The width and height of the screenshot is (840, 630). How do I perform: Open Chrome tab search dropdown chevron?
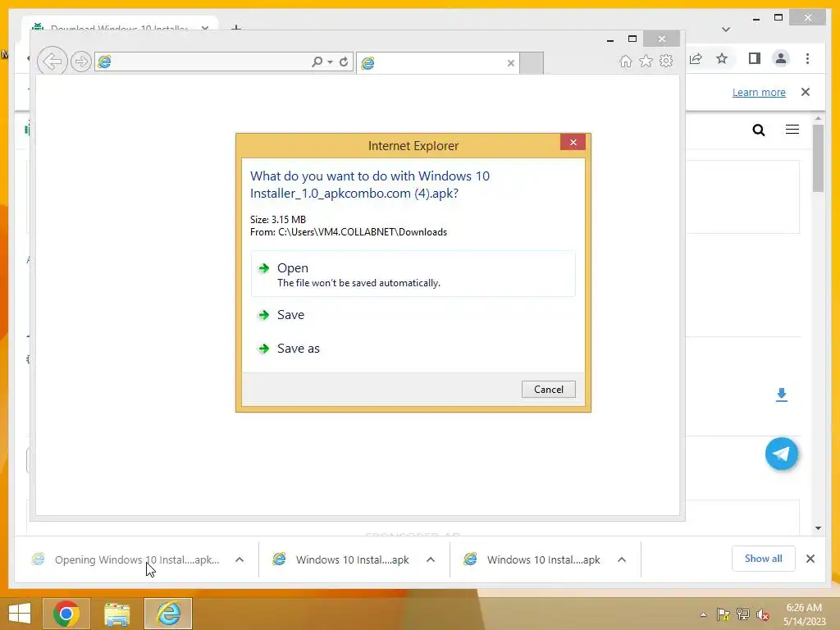coord(726,30)
